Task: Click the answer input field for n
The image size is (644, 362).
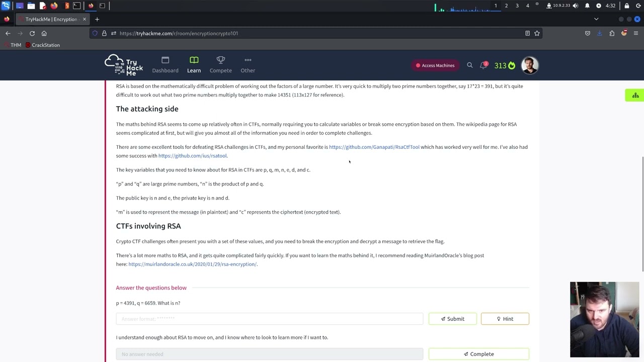Action: pyautogui.click(x=269, y=319)
